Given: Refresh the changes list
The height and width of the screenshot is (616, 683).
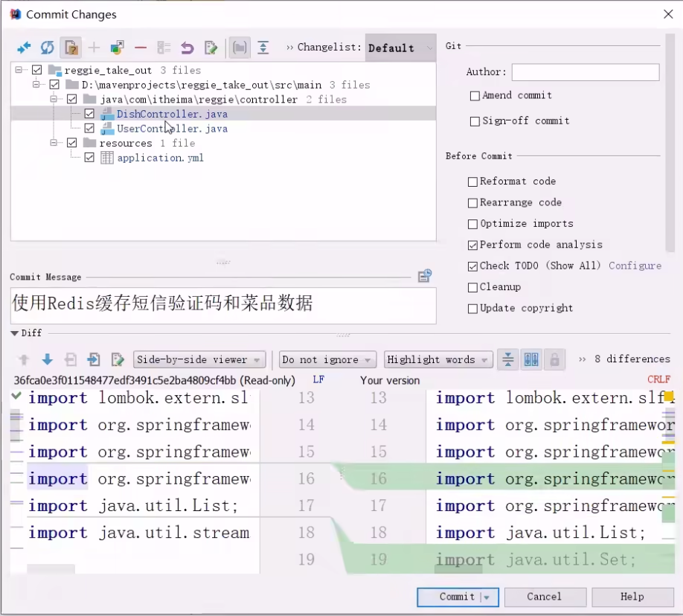Looking at the screenshot, I should pos(47,48).
